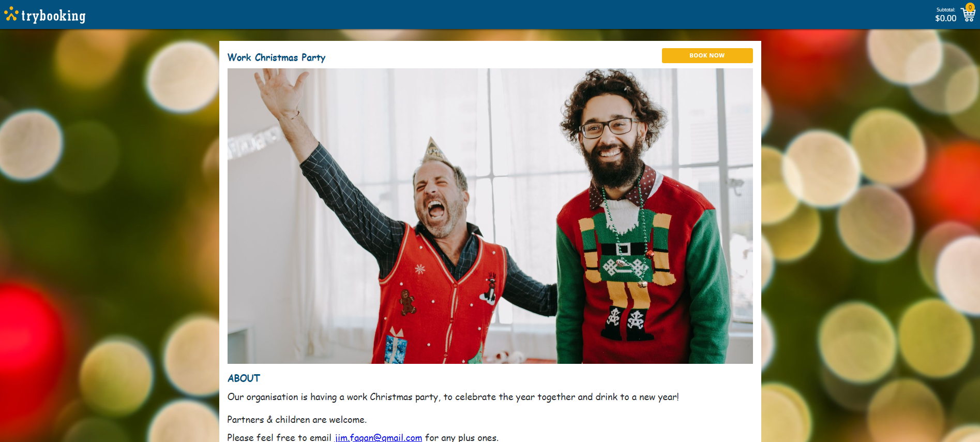The image size is (980, 442).
Task: Click the 'Partners & children are welcome' text
Action: point(297,420)
